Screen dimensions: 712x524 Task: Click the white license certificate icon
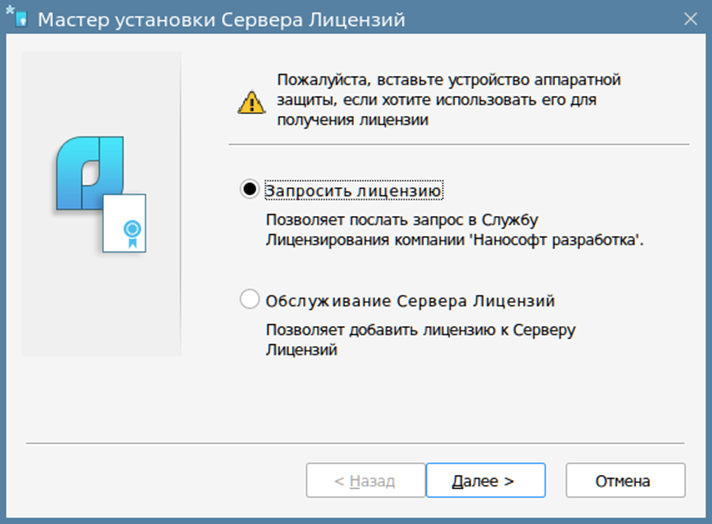(x=124, y=223)
